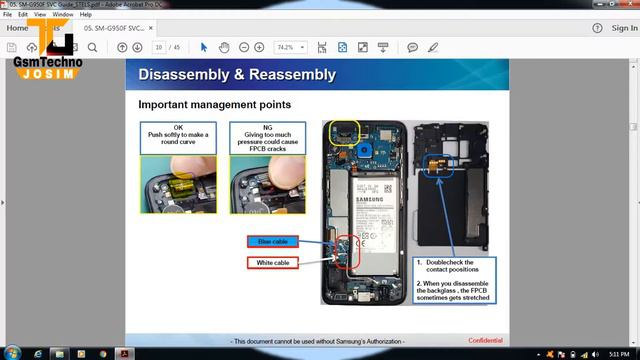
Task: Click the 'Blue cable' label
Action: [273, 242]
